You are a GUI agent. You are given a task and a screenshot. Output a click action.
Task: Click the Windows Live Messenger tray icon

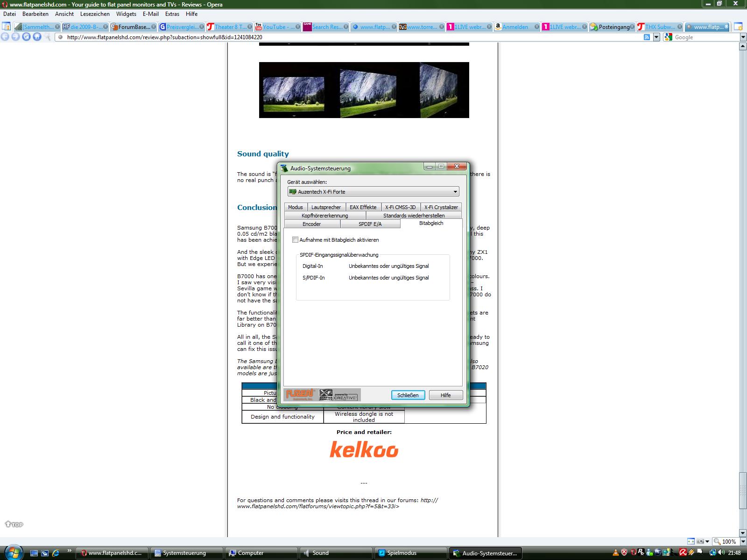(x=649, y=553)
